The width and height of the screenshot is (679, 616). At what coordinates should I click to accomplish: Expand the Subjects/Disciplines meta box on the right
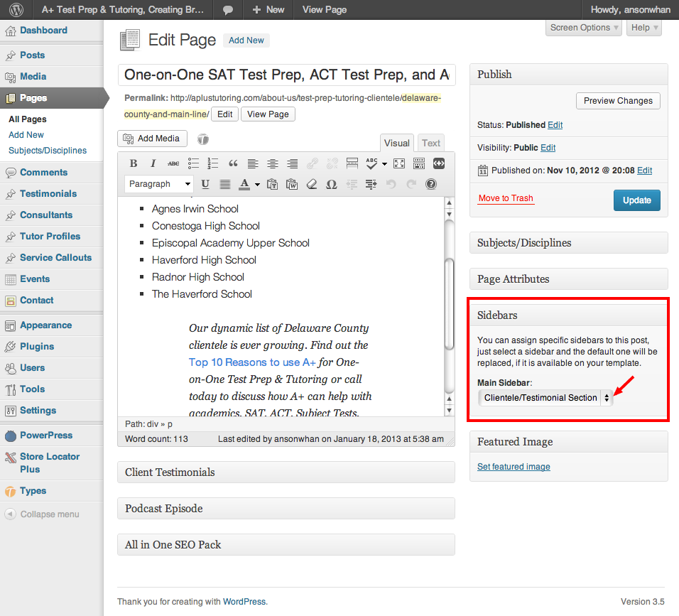pos(569,242)
